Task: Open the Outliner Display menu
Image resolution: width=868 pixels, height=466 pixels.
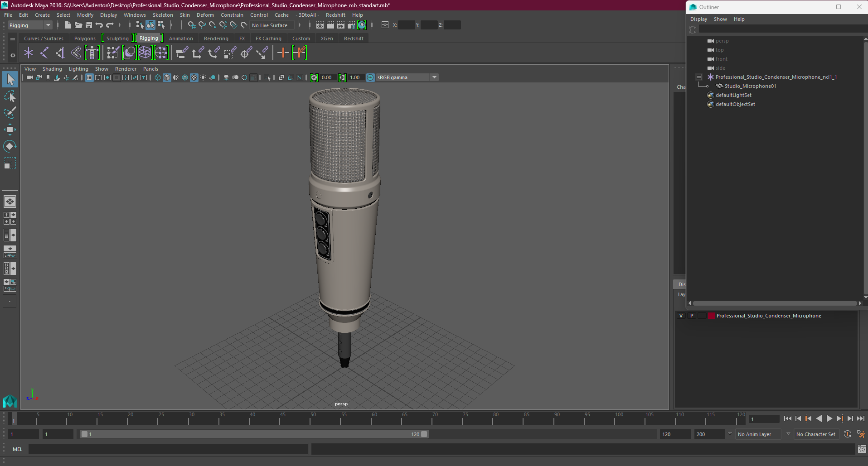Action: 698,19
